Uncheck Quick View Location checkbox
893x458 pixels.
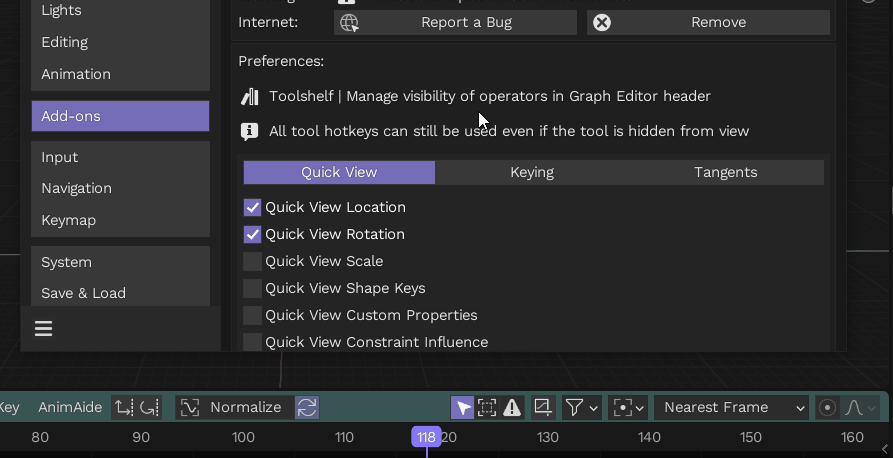pos(253,208)
